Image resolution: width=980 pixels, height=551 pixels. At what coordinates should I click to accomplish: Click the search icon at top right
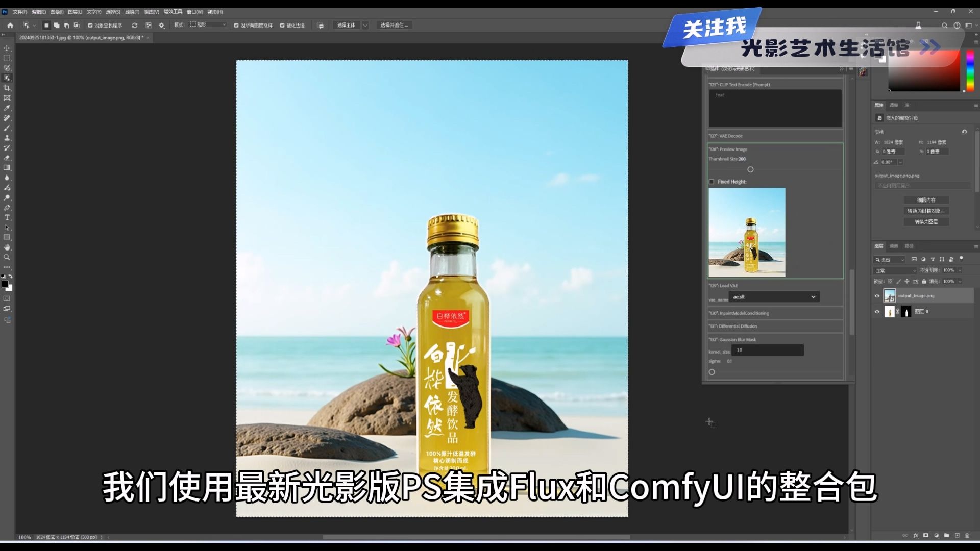pyautogui.click(x=944, y=25)
